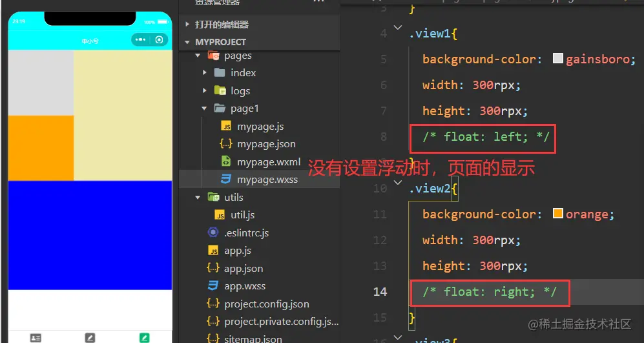Click the CSS icon beside app.wxss
644x343 pixels.
point(213,286)
